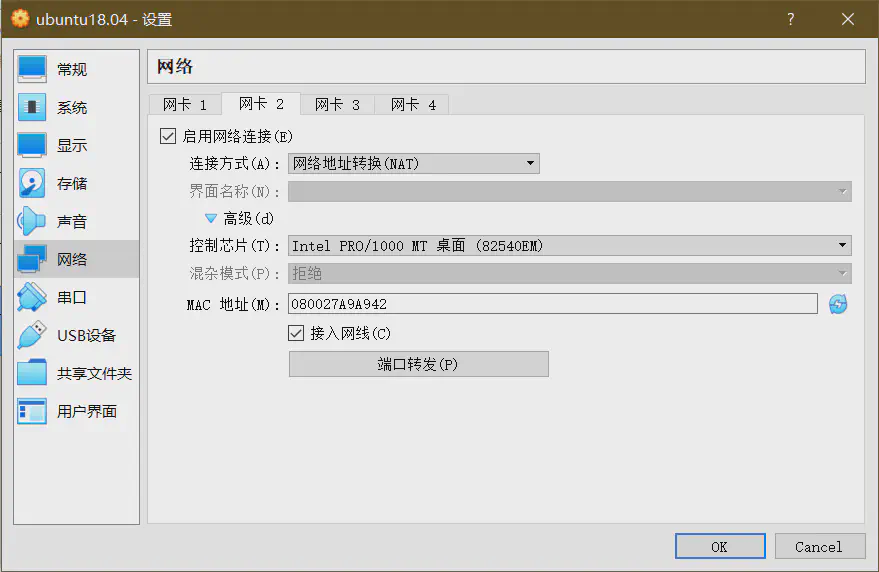Image resolution: width=879 pixels, height=572 pixels.
Task: Open the 连接方式 NAT dropdown
Action: (x=414, y=163)
